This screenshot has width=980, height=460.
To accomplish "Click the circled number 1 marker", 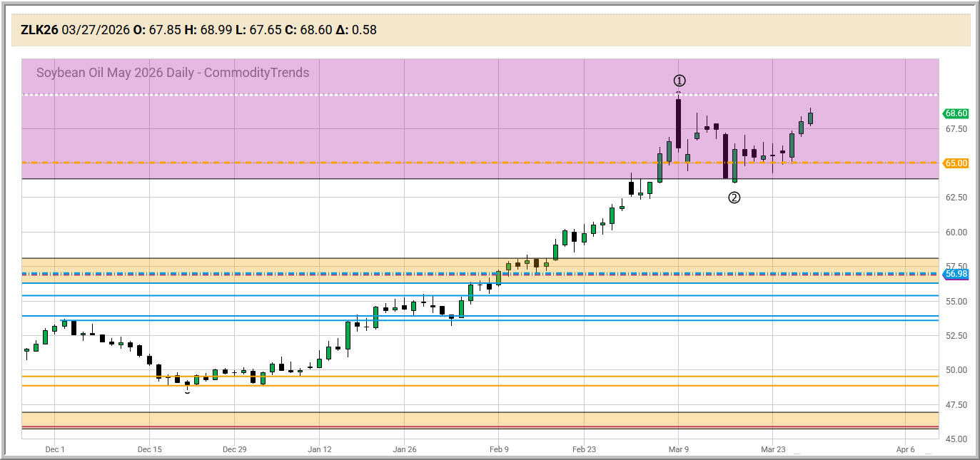I will coord(680,81).
